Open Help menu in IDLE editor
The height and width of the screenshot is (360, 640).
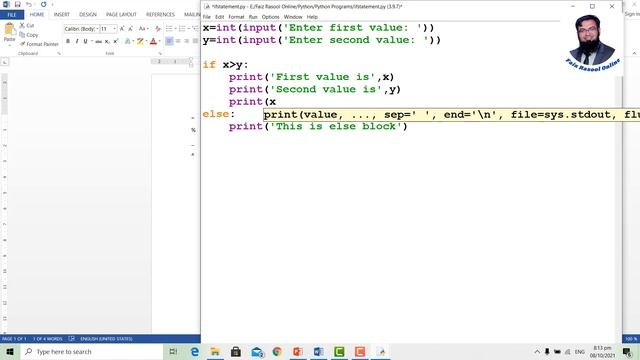click(x=312, y=17)
